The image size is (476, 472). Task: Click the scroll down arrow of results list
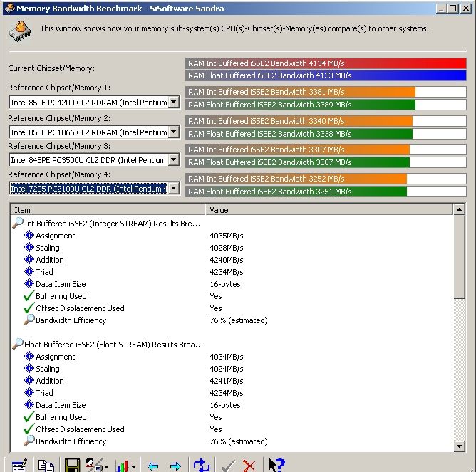pos(459,446)
